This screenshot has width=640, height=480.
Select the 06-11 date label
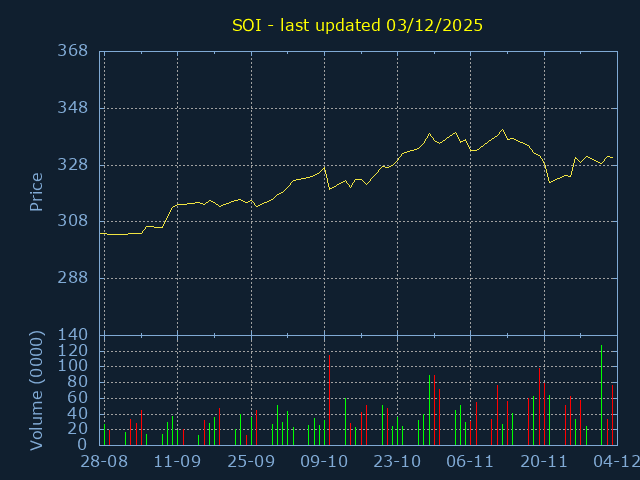(x=470, y=462)
